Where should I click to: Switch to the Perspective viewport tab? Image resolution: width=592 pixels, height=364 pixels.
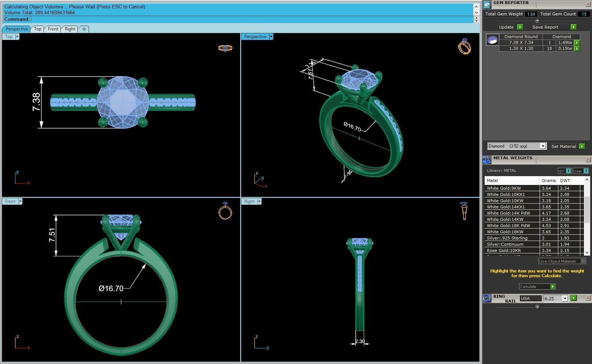click(16, 29)
